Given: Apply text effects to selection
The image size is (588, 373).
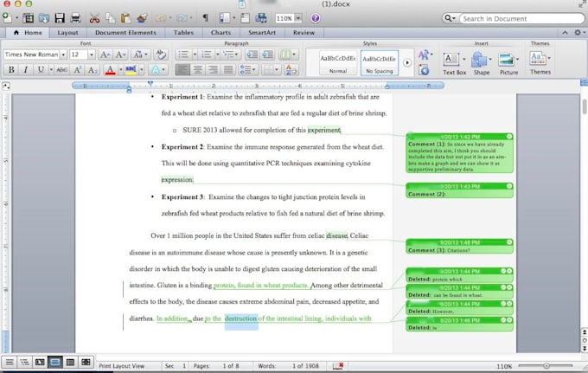Looking at the screenshot, I should click(x=156, y=70).
